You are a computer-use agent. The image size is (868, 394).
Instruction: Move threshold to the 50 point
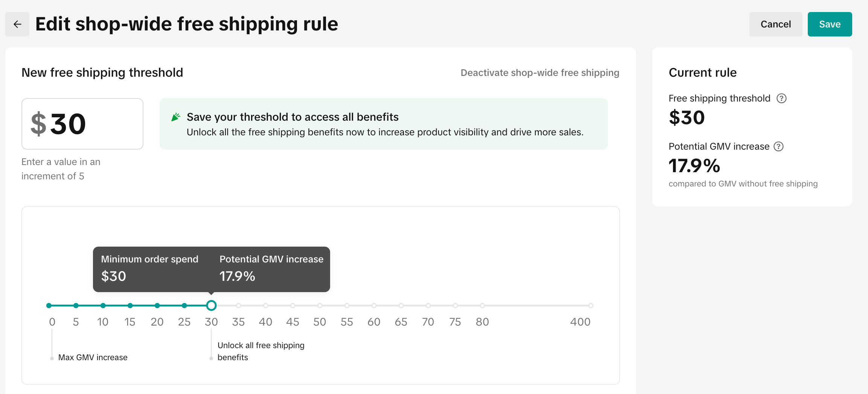(x=320, y=306)
